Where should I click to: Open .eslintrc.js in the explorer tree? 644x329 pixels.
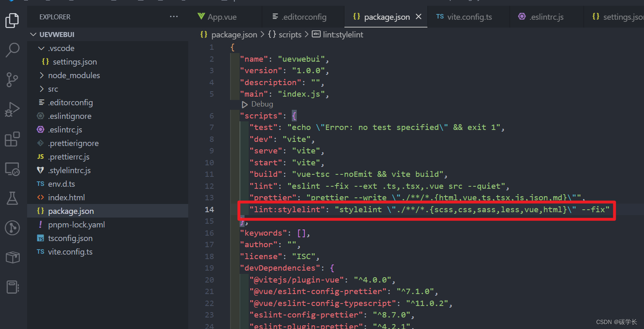(x=108, y=130)
